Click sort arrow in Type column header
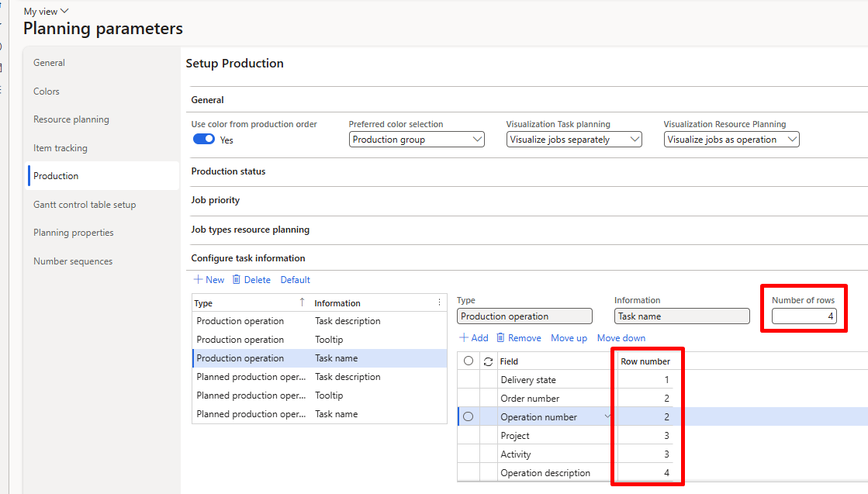The image size is (868, 494). coord(302,302)
